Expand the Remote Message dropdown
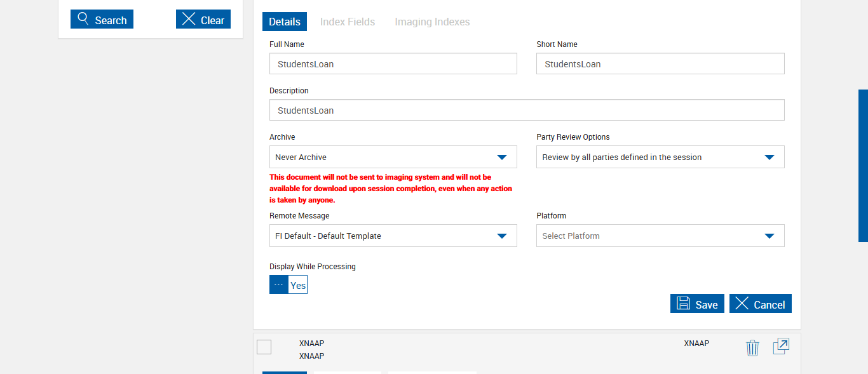Viewport: 868px width, 374px height. coord(501,236)
